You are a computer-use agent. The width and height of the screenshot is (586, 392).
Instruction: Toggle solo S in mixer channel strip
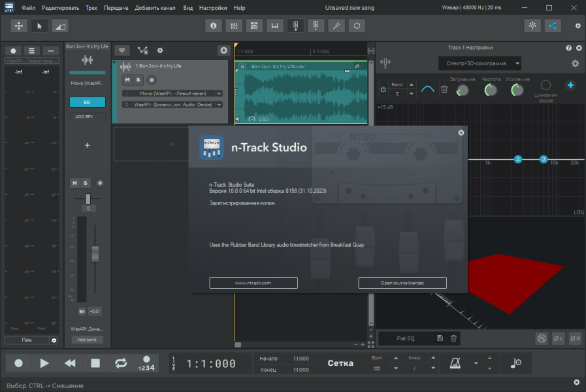point(85,183)
